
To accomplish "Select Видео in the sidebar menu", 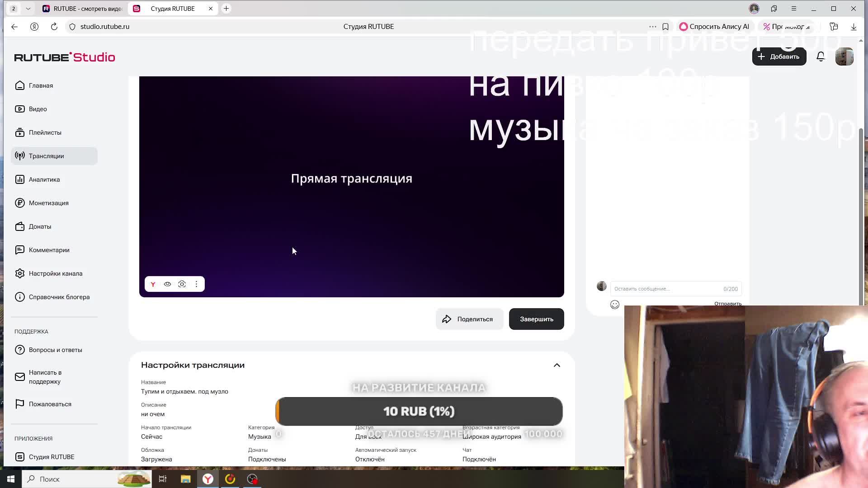I will tap(38, 109).
